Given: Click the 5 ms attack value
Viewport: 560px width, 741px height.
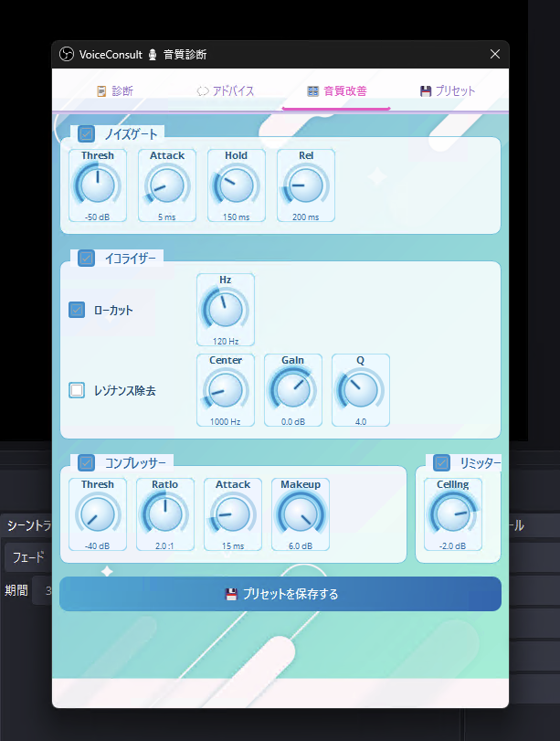Looking at the screenshot, I should (x=167, y=217).
